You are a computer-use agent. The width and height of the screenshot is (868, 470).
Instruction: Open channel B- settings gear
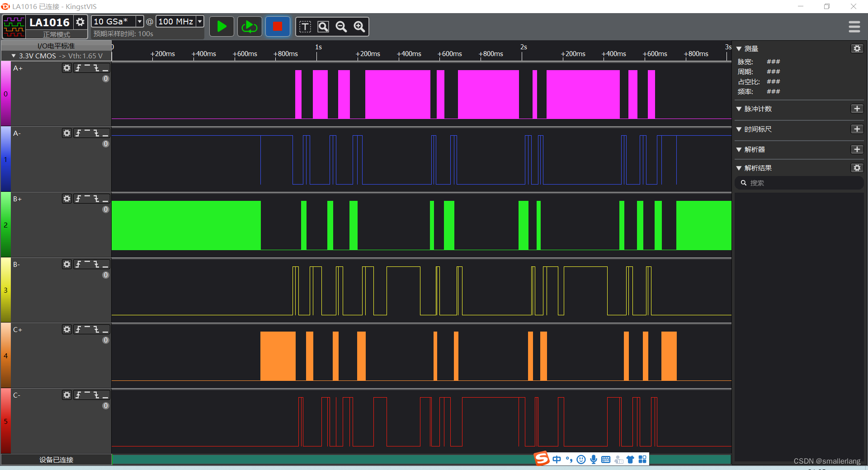click(67, 264)
